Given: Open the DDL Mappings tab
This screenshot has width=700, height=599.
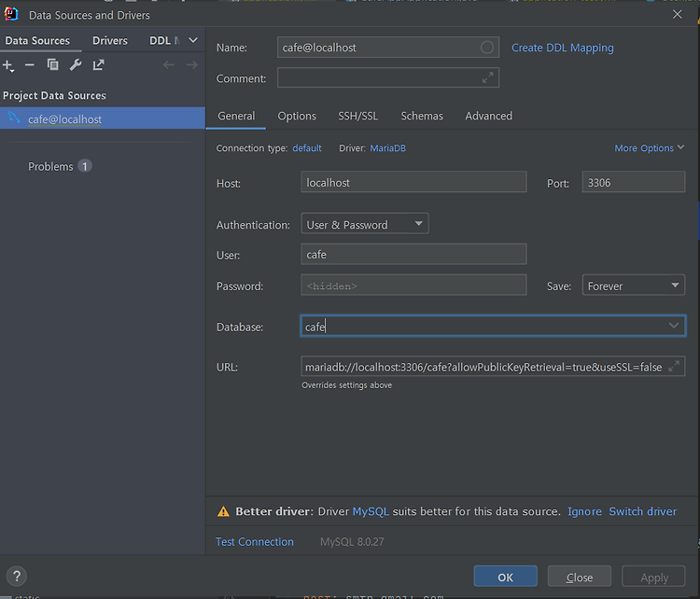Looking at the screenshot, I should pos(164,41).
